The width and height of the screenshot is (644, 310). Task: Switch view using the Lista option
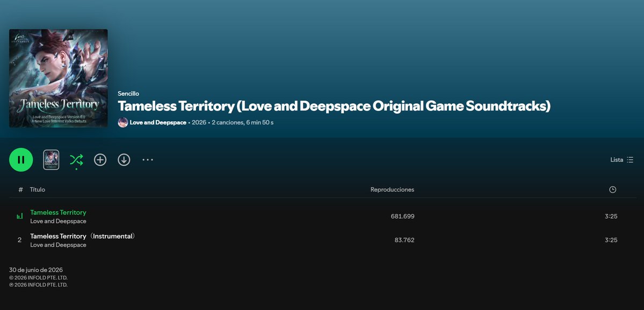(x=622, y=159)
